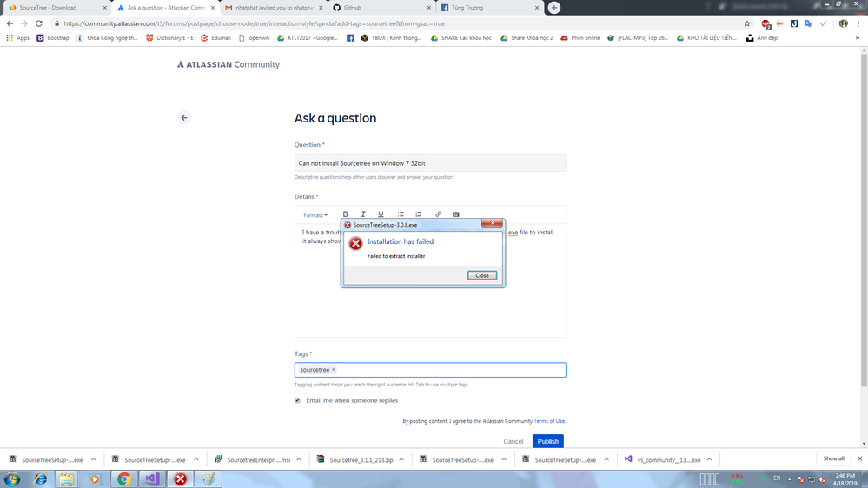
Task: Click Close in the installation failed dialog
Action: tap(482, 275)
